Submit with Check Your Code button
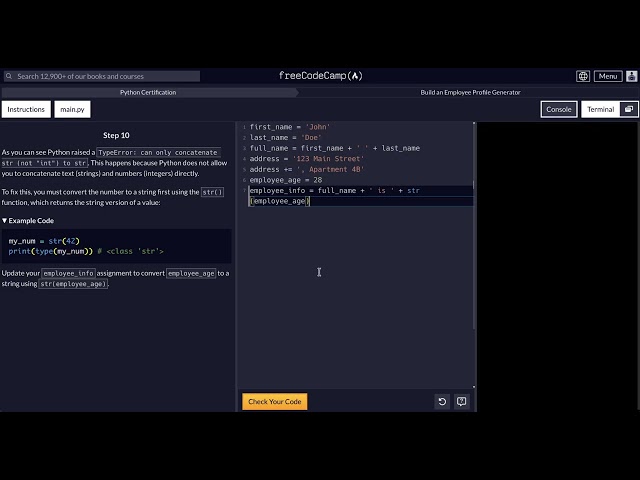 275,402
